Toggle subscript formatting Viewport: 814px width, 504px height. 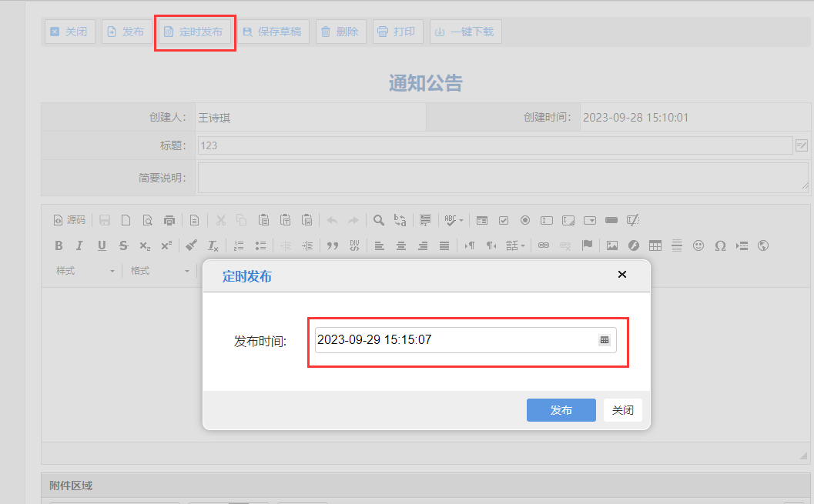point(145,245)
